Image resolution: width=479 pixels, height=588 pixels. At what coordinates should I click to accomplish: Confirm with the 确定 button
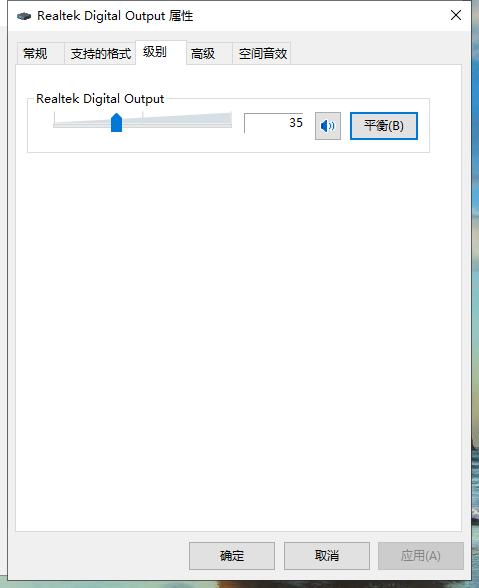pyautogui.click(x=232, y=556)
